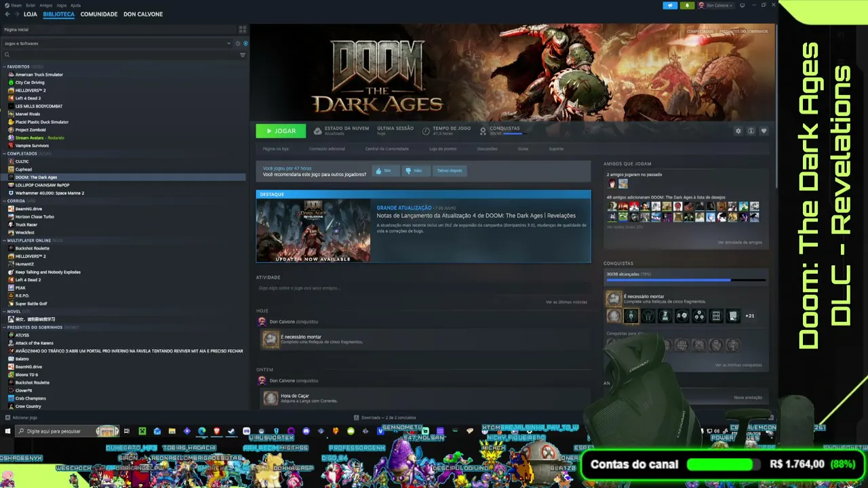The width and height of the screenshot is (868, 488).
Task: Collapse the MULTIPLAYER ONLINE category
Action: pyautogui.click(x=5, y=241)
